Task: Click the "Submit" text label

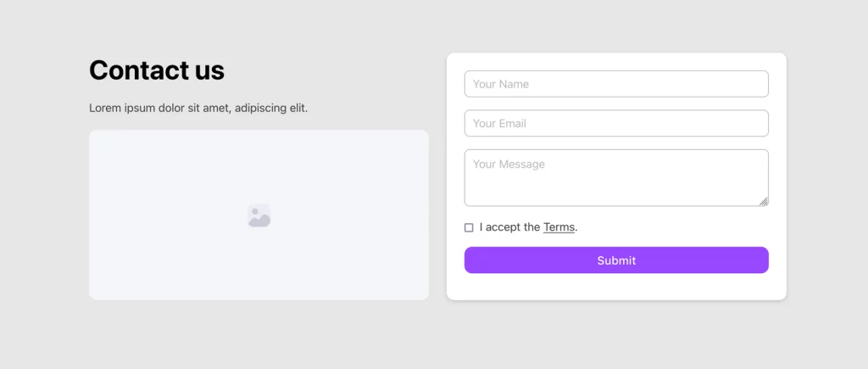Action: coord(616,260)
